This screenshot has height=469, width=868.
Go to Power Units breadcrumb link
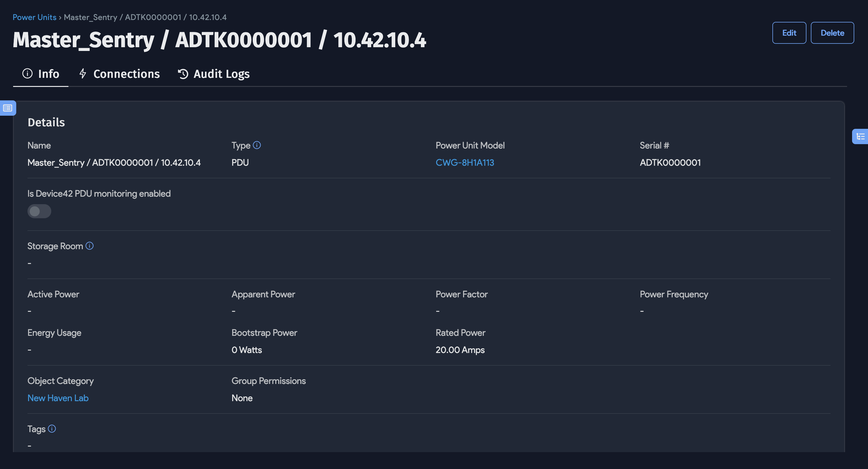coord(34,17)
